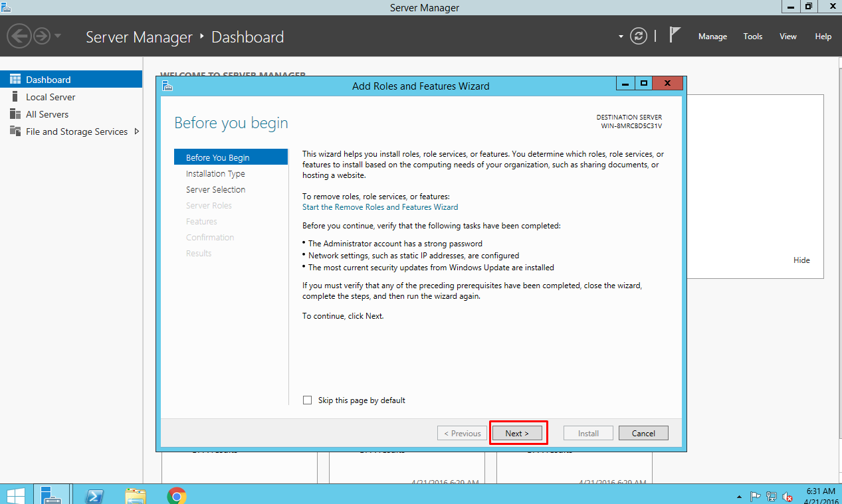This screenshot has width=842, height=504.
Task: Open the Help menu
Action: (823, 37)
